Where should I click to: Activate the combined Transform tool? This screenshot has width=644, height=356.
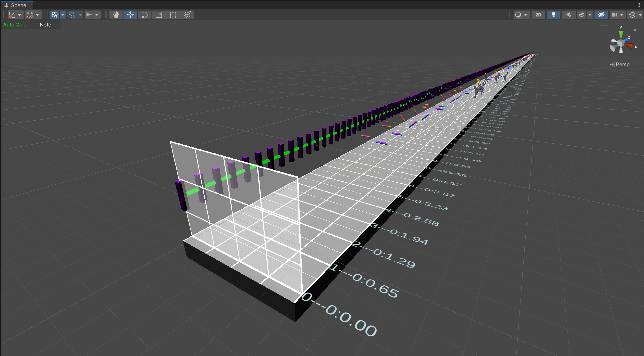187,15
